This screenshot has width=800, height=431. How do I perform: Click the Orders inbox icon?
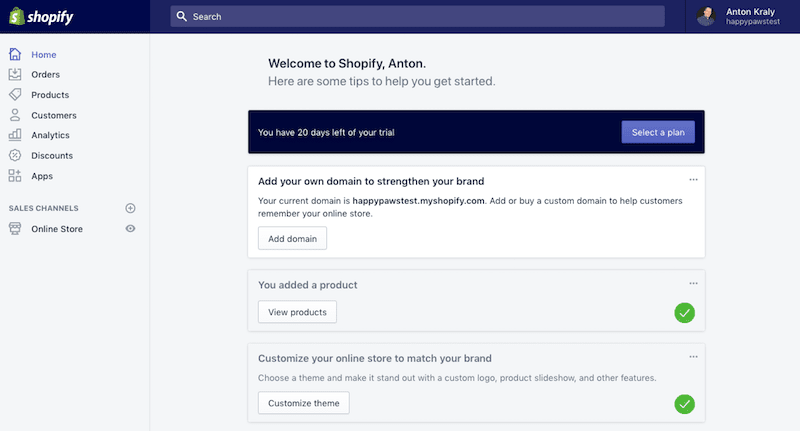click(x=15, y=74)
